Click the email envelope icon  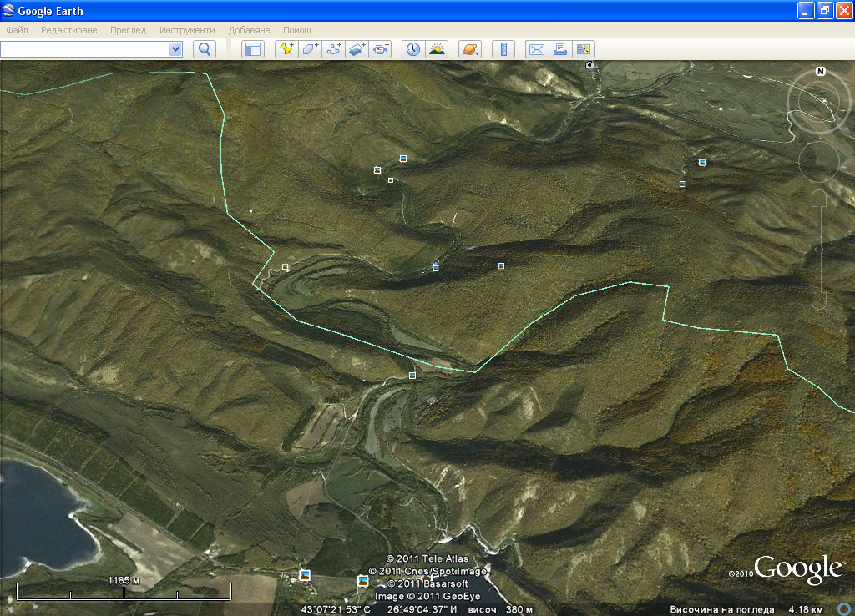536,49
